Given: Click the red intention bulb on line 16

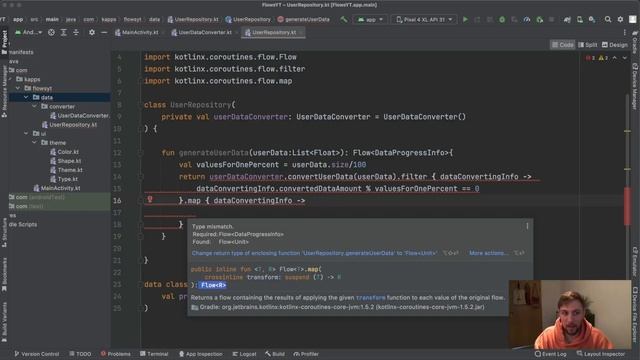Looking at the screenshot, I should pos(150,199).
